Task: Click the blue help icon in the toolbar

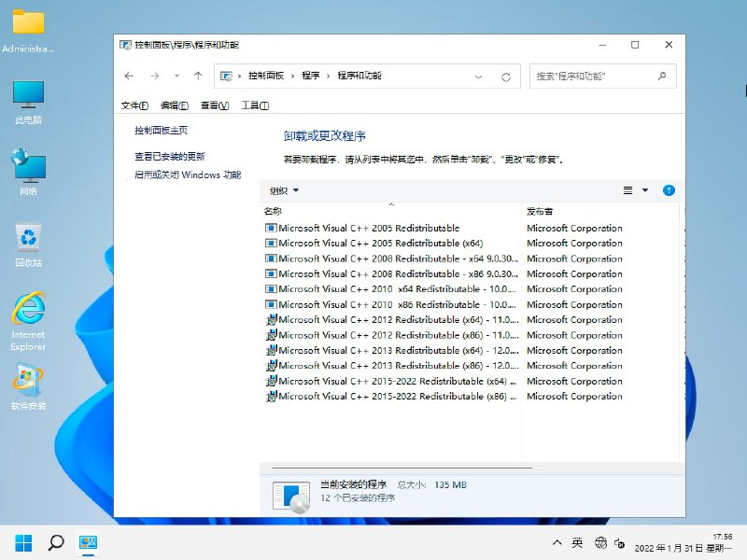Action: coord(669,189)
